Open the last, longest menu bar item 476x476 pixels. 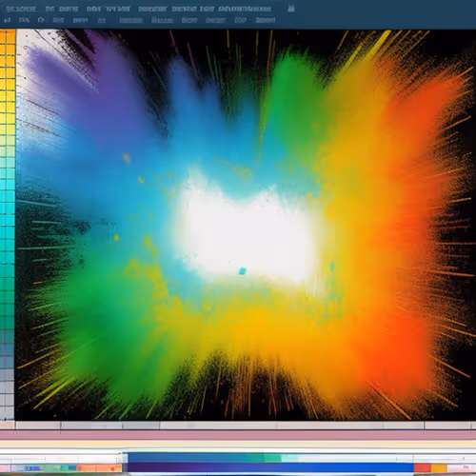(245, 9)
